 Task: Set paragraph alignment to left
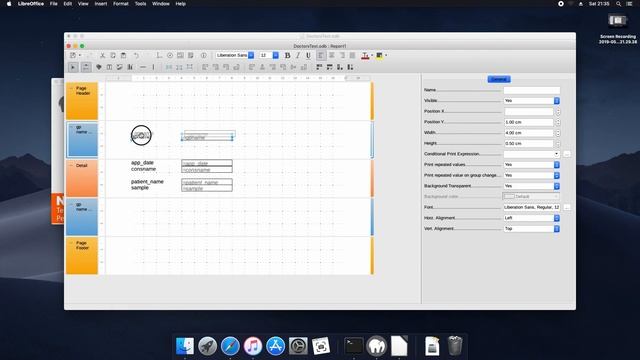[321, 55]
